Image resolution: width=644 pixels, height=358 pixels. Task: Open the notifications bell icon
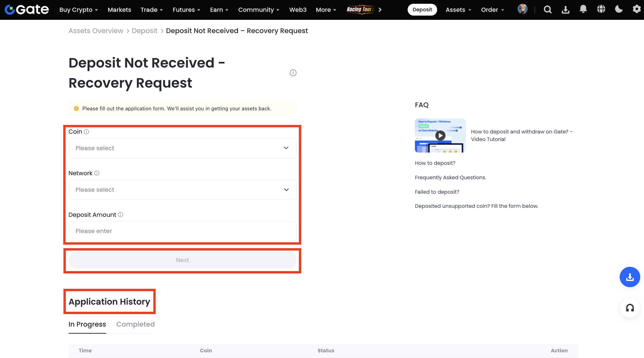[x=583, y=9]
